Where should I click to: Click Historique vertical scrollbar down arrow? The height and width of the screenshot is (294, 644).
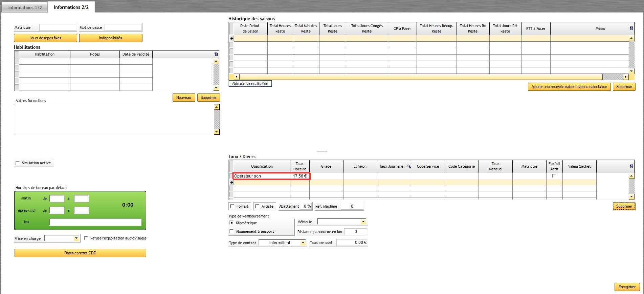point(631,71)
